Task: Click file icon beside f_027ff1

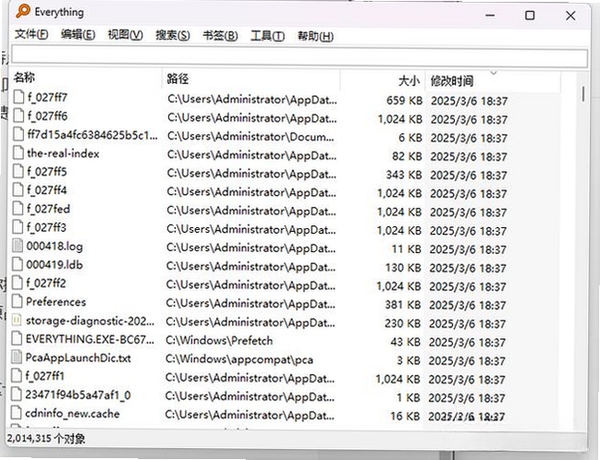Action: [16, 376]
